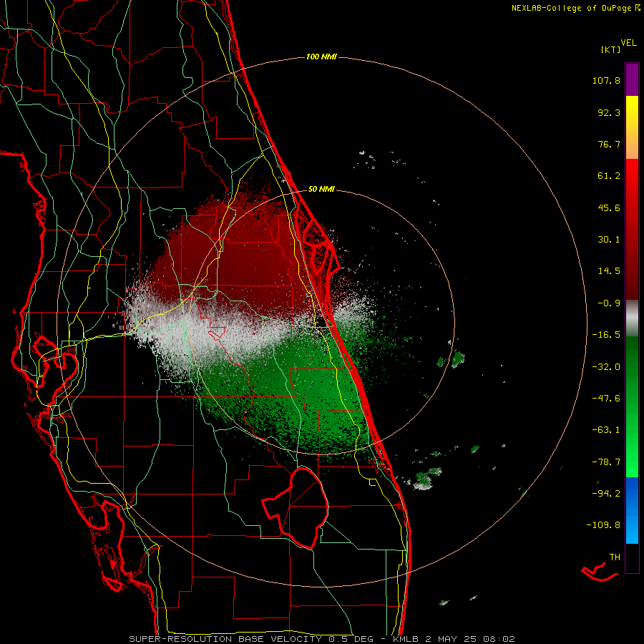The width and height of the screenshot is (644, 644).
Task: Click the 30.1 scale value
Action: tap(609, 240)
